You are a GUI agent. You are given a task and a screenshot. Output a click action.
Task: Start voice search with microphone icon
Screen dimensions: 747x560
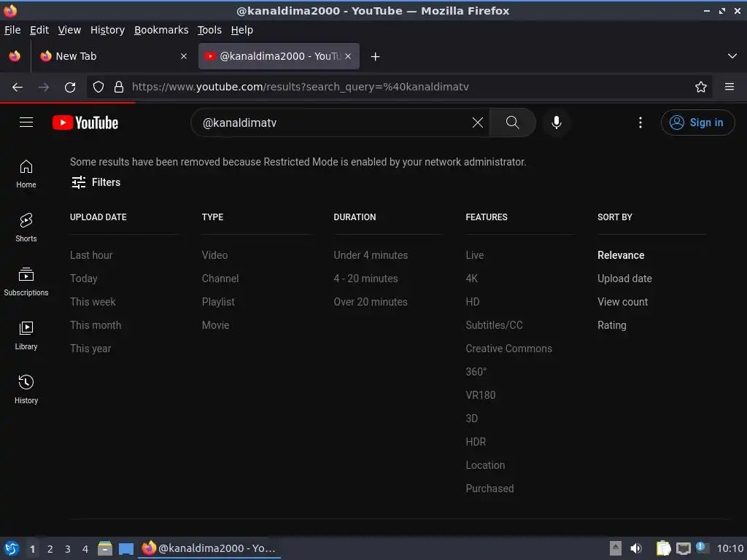[x=556, y=122]
